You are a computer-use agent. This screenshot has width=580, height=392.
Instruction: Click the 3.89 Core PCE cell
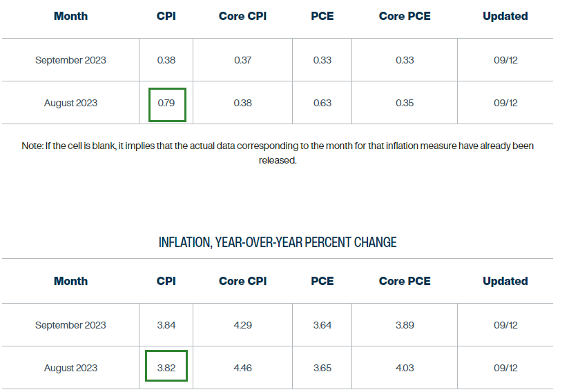point(405,325)
